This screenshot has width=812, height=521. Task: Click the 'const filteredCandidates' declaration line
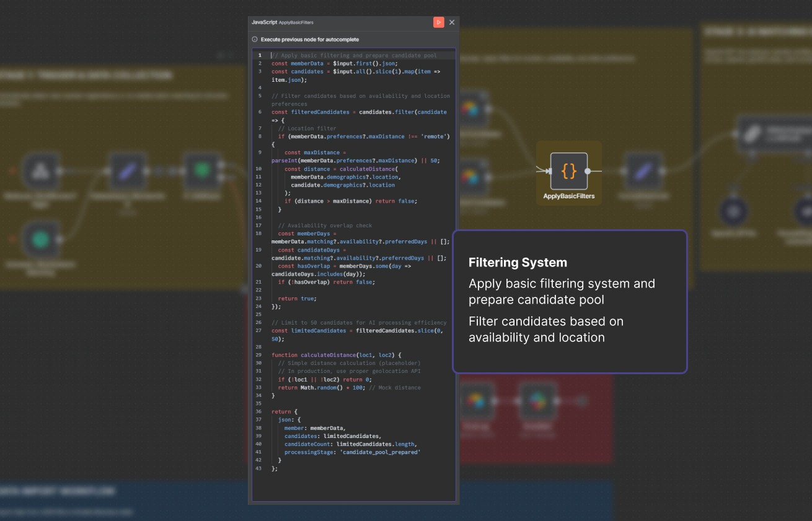tap(360, 116)
